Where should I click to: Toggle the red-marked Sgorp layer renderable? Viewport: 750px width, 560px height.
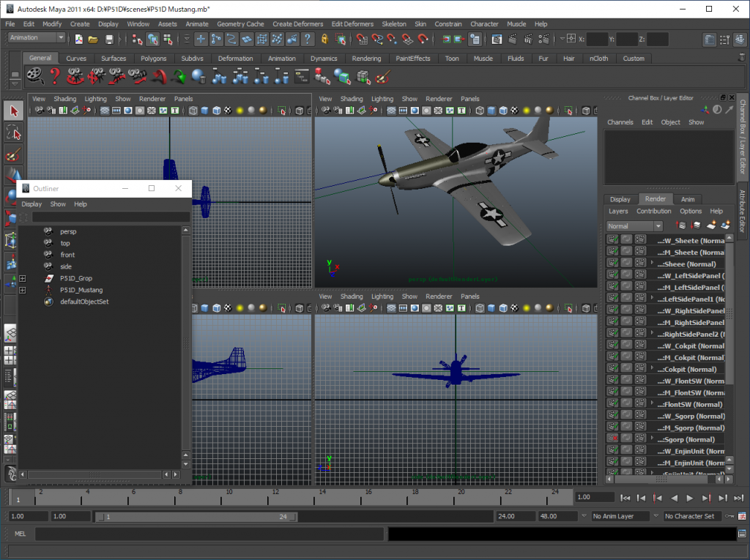point(612,438)
